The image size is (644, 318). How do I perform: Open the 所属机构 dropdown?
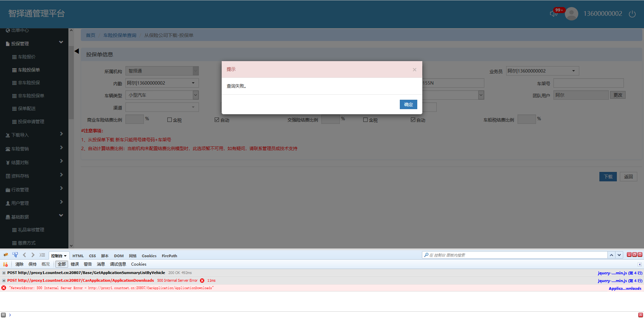pyautogui.click(x=162, y=71)
